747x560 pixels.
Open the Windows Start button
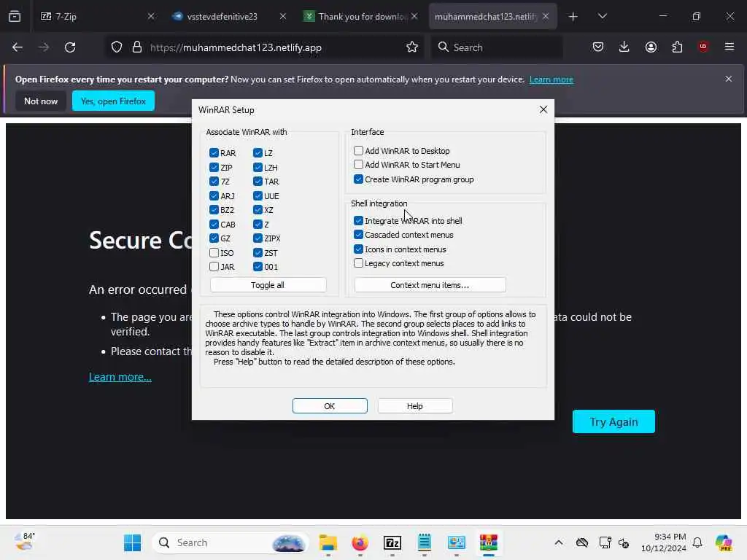pyautogui.click(x=132, y=542)
